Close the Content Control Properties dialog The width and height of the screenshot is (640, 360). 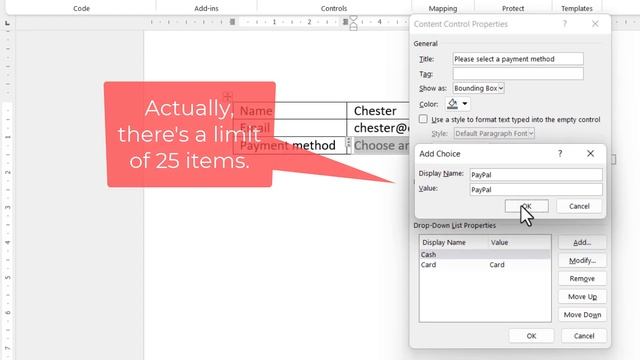[x=595, y=24]
